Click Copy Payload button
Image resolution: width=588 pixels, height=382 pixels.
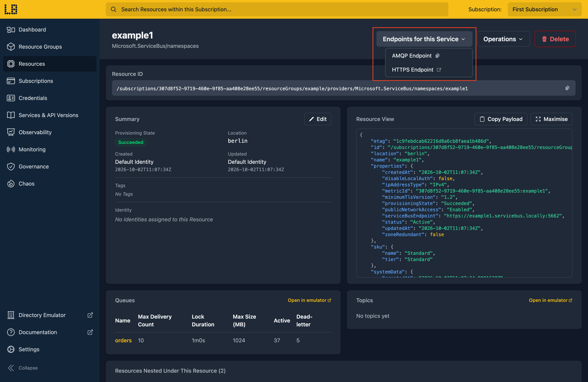click(501, 119)
